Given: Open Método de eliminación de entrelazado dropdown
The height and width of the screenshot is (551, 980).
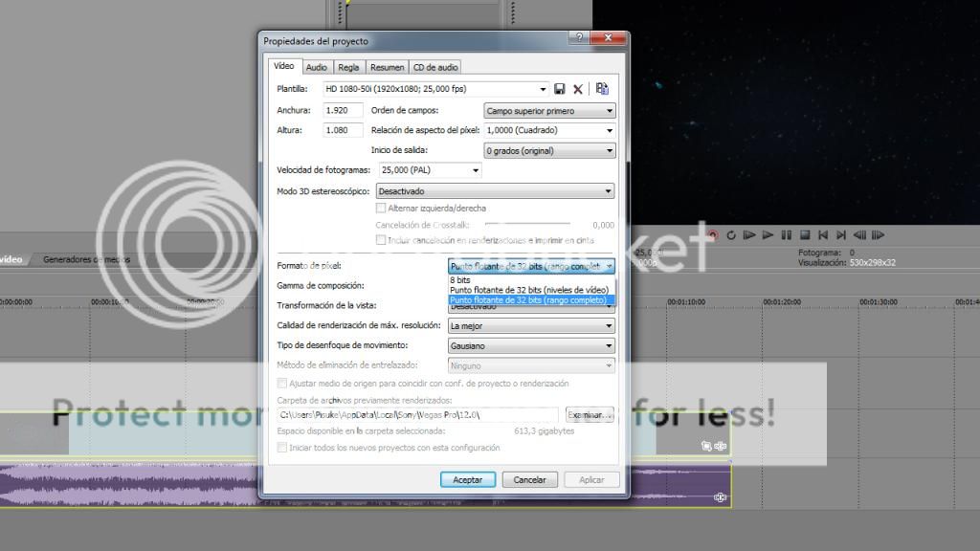Looking at the screenshot, I should point(531,366).
